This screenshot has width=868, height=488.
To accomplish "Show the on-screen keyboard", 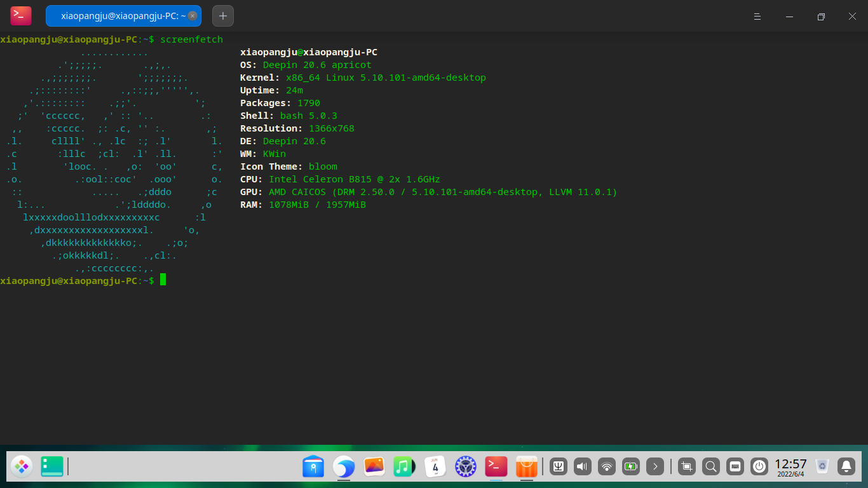I will [735, 466].
